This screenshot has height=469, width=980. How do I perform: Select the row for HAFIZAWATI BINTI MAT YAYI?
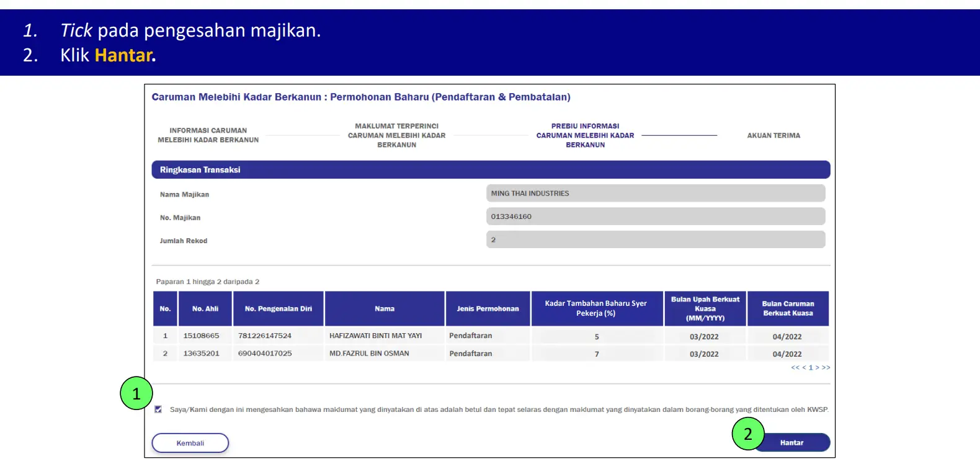[491, 336]
